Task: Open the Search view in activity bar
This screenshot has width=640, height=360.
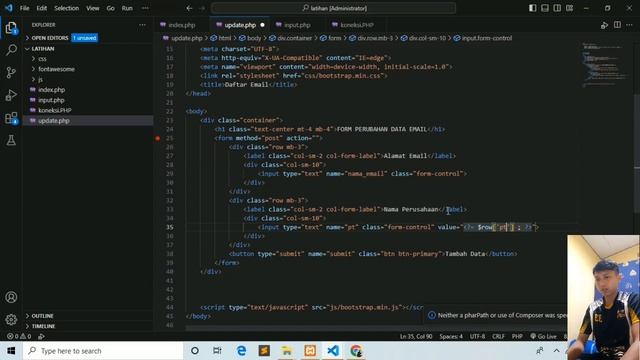Action: pos(11,50)
